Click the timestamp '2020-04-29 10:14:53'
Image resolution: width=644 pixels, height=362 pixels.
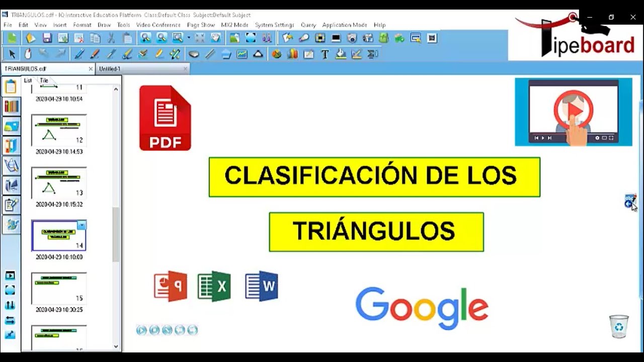pos(59,151)
